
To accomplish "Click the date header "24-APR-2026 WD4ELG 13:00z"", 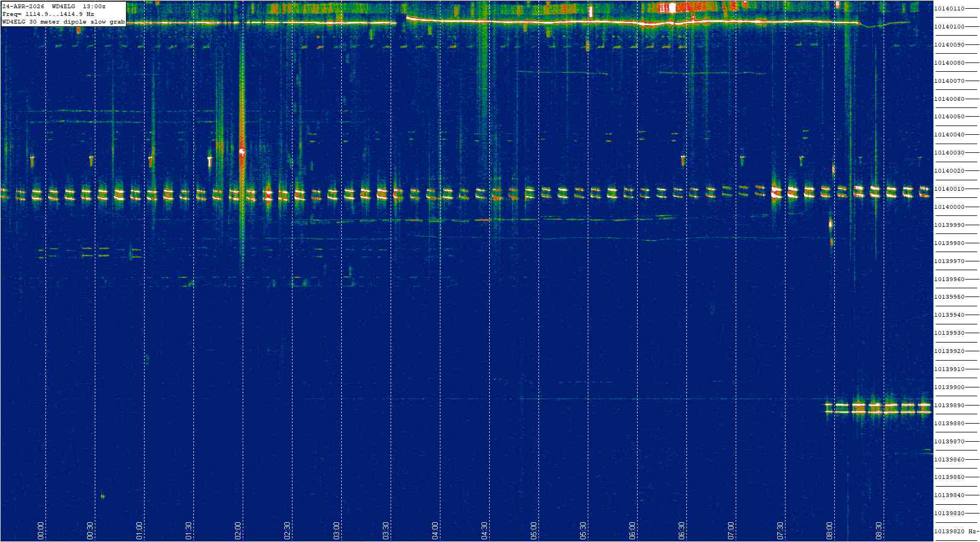I will click(54, 6).
